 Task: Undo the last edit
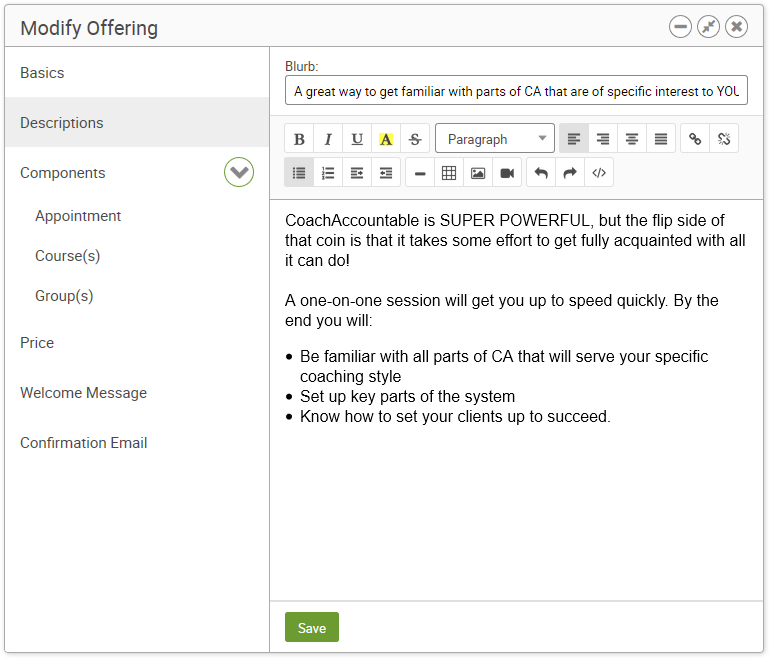click(541, 173)
